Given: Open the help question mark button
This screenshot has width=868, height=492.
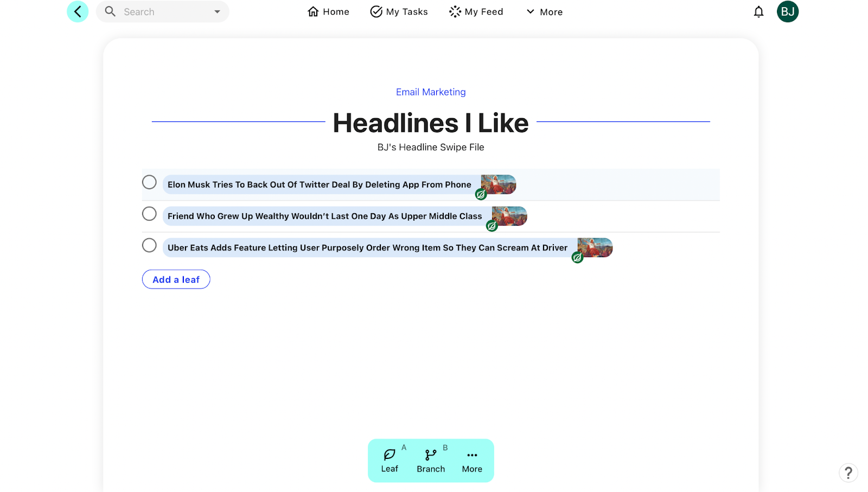Looking at the screenshot, I should [848, 473].
